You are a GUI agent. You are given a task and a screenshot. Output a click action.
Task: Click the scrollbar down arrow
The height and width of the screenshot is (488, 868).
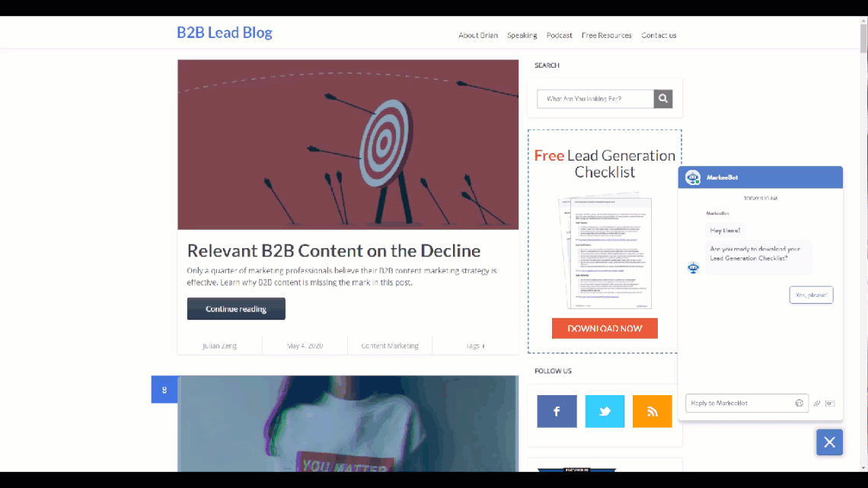coord(863,468)
